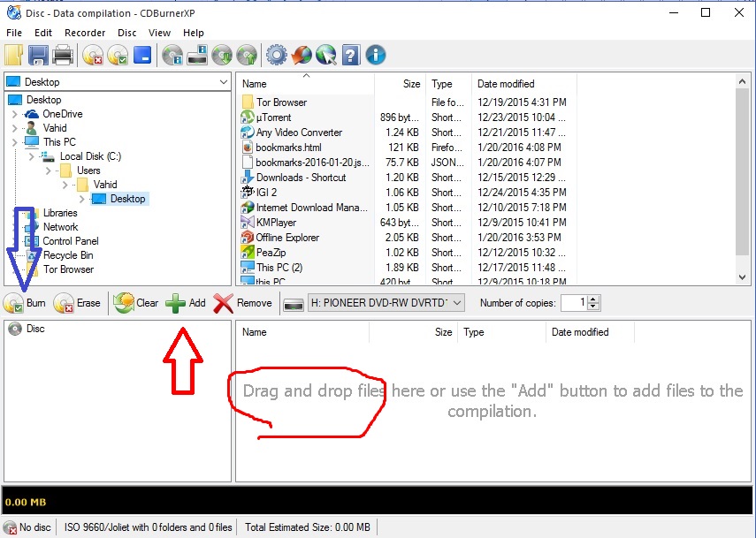Image resolution: width=756 pixels, height=538 pixels.
Task: Click the globe with cursor icon
Action: [x=326, y=55]
